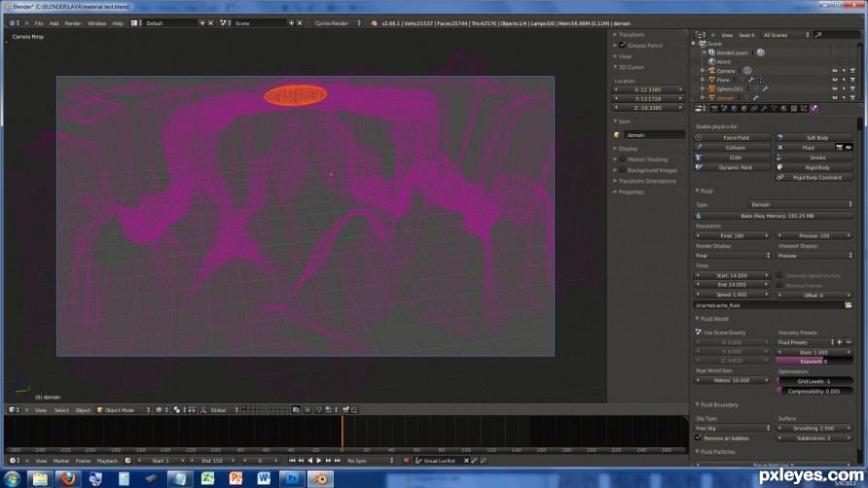This screenshot has height=488, width=868.
Task: Enable Rigid Body Constraint physics
Action: pyautogui.click(x=814, y=178)
